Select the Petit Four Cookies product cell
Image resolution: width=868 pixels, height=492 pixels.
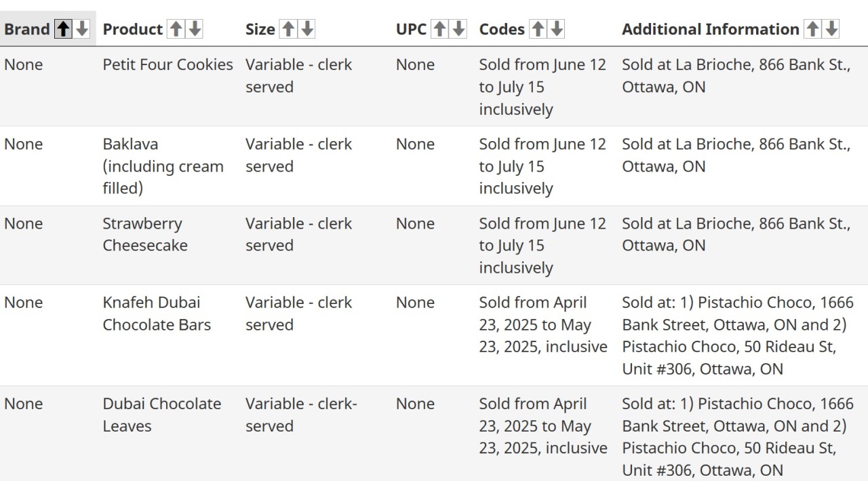167,64
